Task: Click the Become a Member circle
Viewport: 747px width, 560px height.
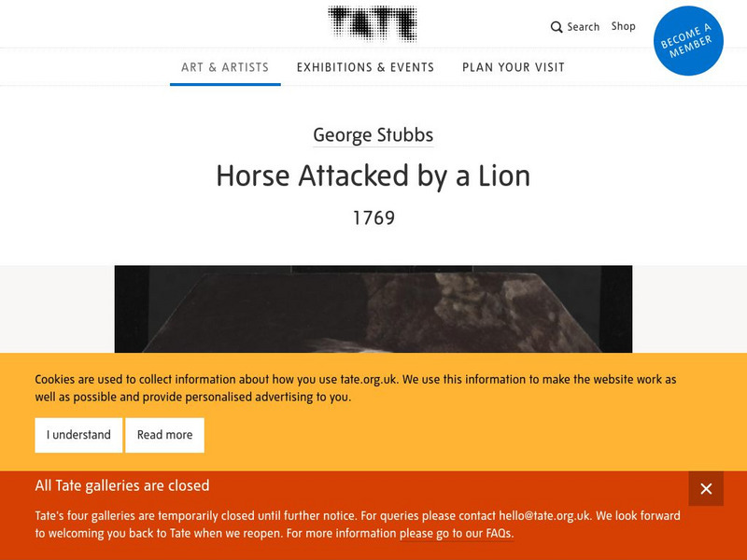Action: (x=688, y=40)
